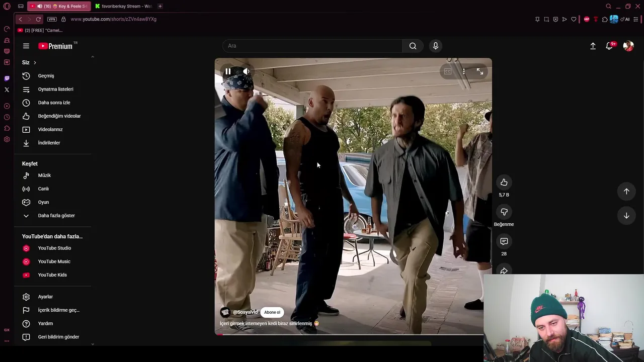
Task: Open the Opera GX main menu logo
Action: coord(7,6)
